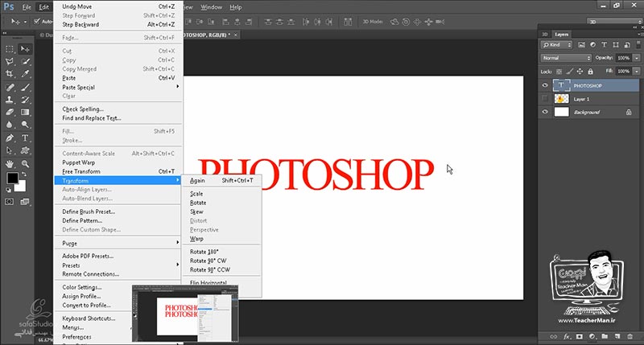The image size is (644, 345).
Task: Select the Move tool in toolbox
Action: (25, 49)
